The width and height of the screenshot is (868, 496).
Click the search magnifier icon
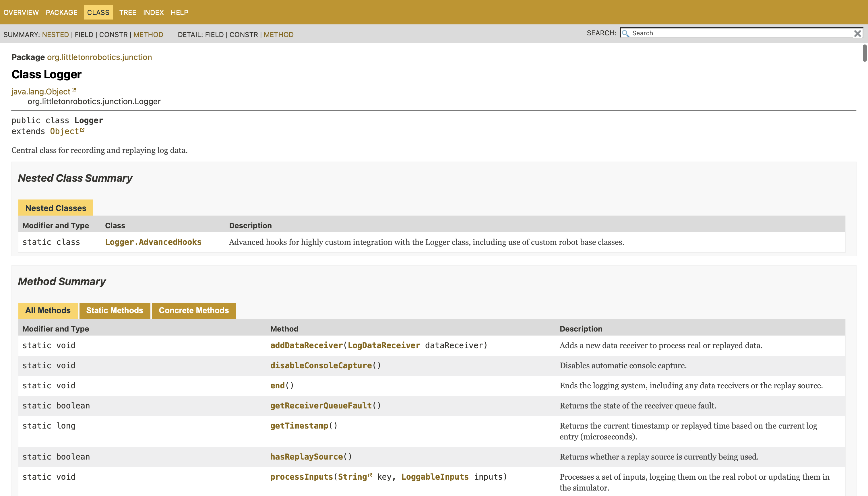[626, 33]
